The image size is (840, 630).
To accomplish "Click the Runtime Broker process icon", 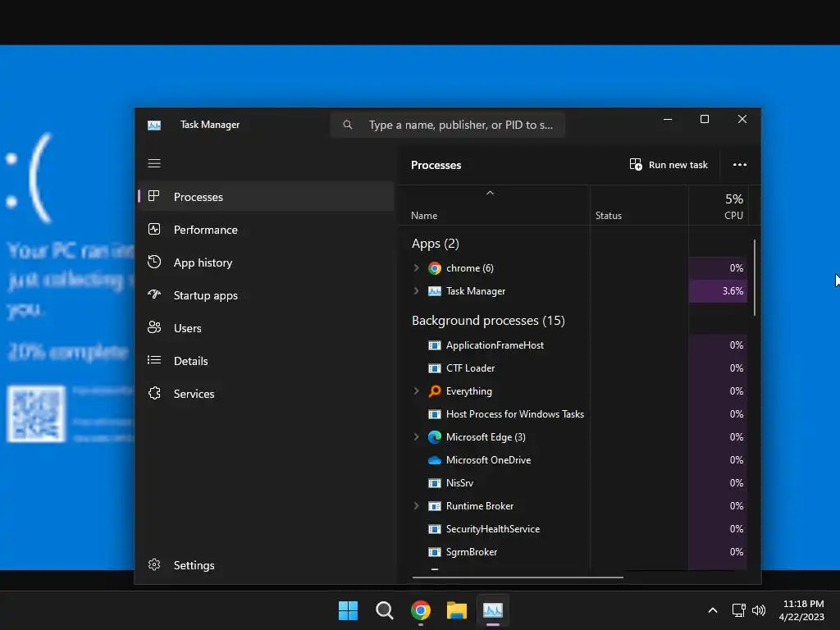I will click(x=435, y=506).
